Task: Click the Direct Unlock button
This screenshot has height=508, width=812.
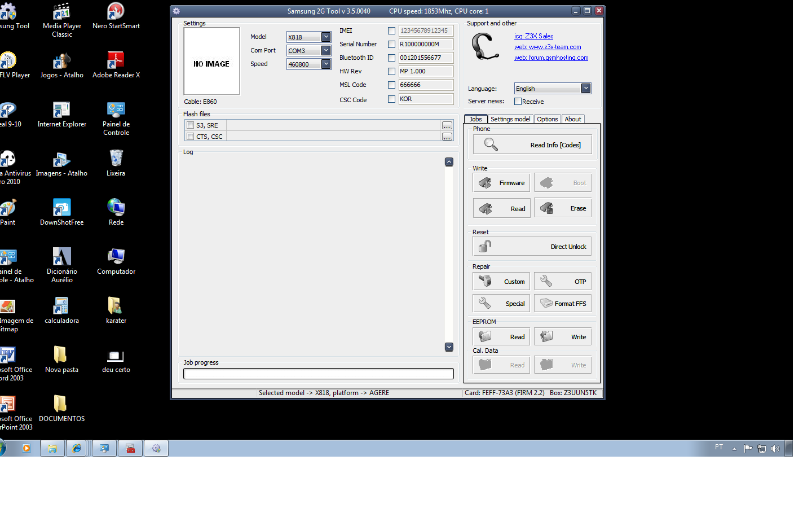Action: pos(532,246)
